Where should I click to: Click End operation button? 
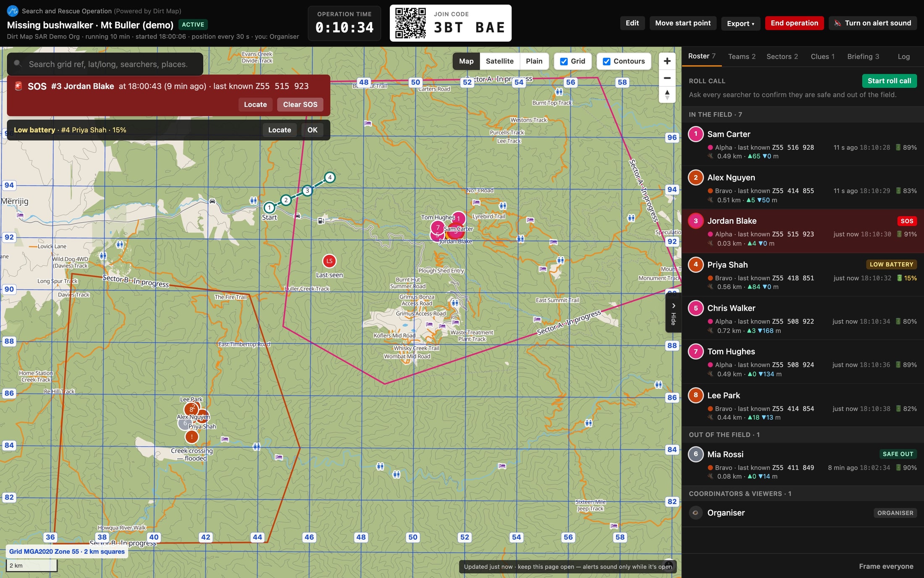pyautogui.click(x=794, y=23)
